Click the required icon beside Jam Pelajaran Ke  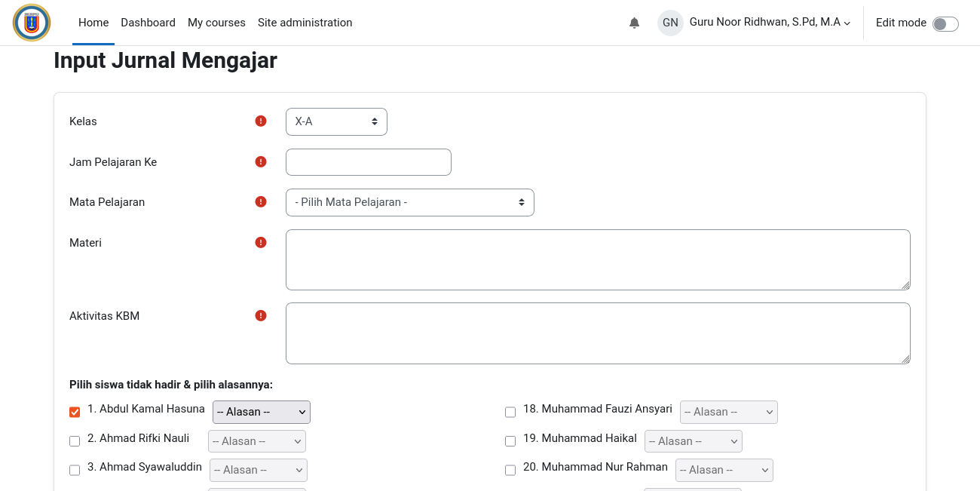click(261, 161)
